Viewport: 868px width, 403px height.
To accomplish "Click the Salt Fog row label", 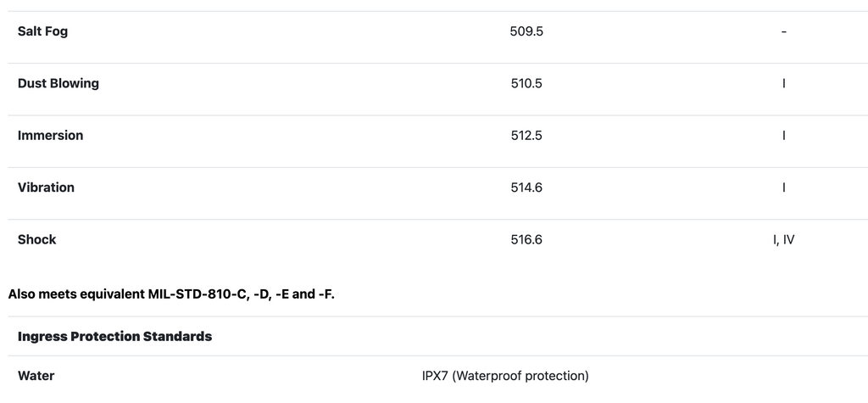I will point(42,31).
